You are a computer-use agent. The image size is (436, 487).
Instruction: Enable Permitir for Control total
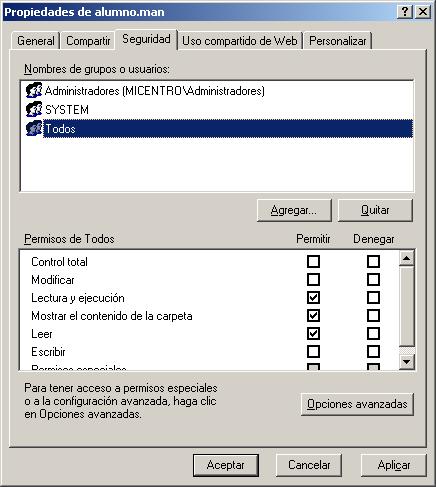point(313,261)
